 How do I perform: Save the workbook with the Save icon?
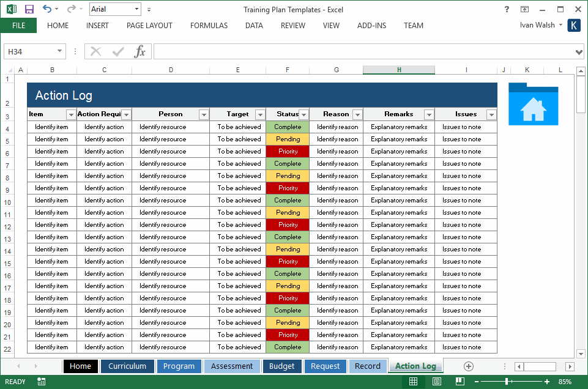click(x=28, y=9)
